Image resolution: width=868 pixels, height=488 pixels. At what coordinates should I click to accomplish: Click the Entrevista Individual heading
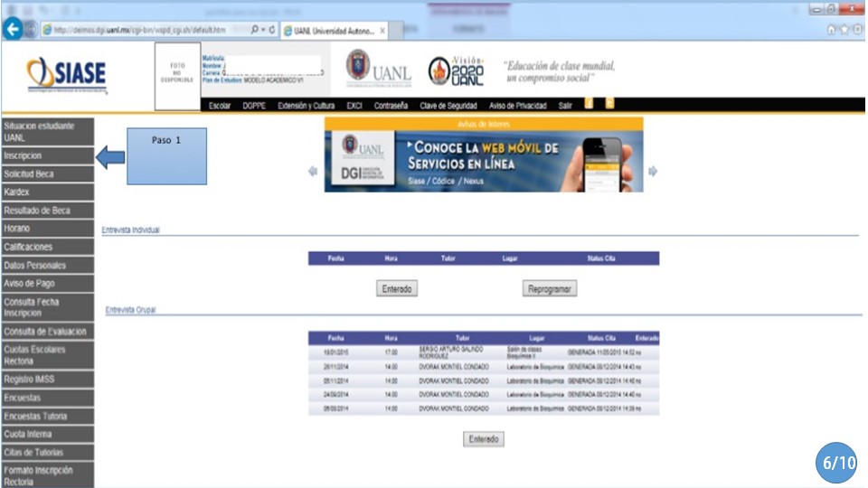130,230
